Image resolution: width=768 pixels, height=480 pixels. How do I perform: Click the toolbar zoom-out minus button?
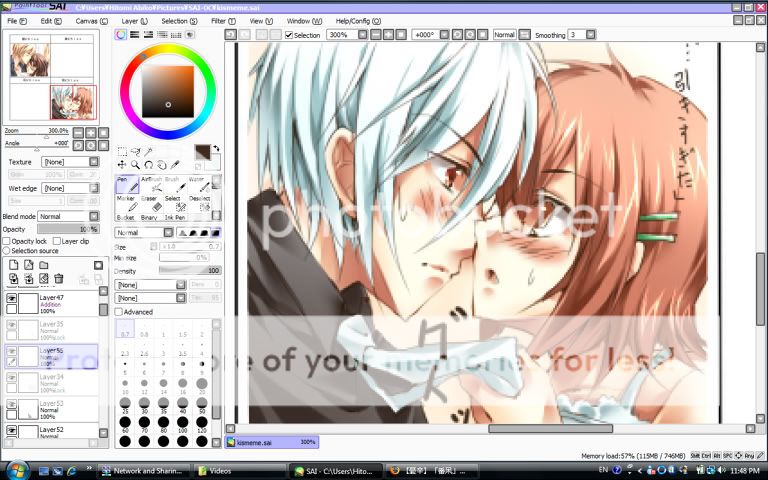pyautogui.click(x=376, y=34)
